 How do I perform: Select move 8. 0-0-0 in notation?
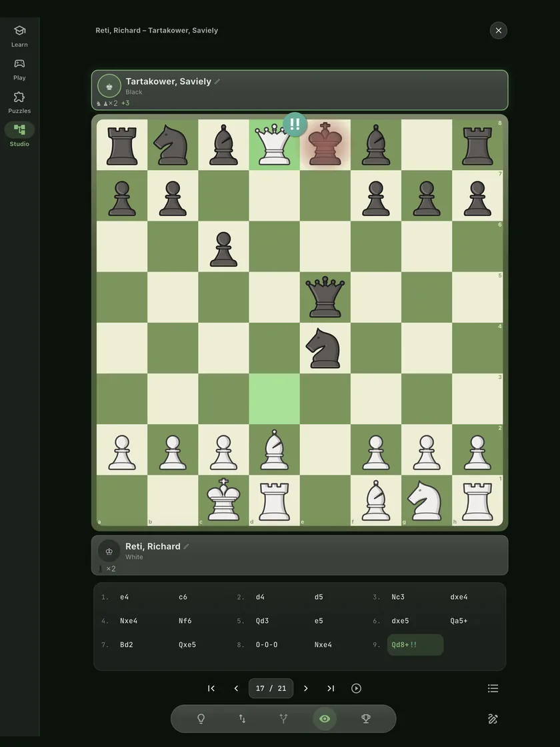[267, 644]
